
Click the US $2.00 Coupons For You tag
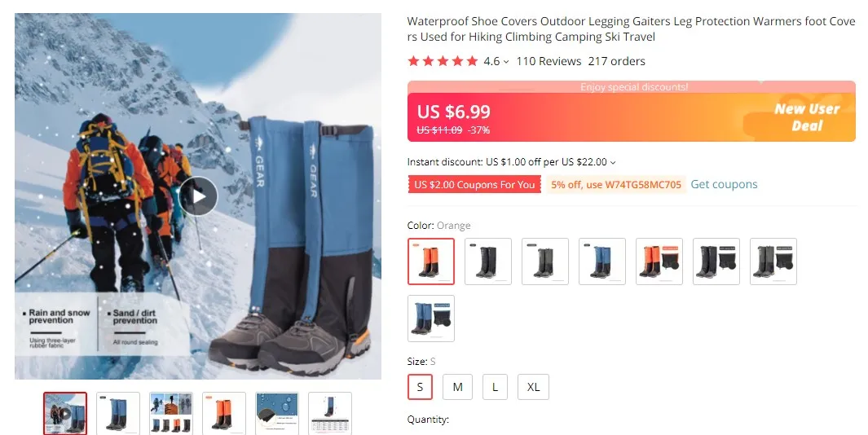[474, 185]
